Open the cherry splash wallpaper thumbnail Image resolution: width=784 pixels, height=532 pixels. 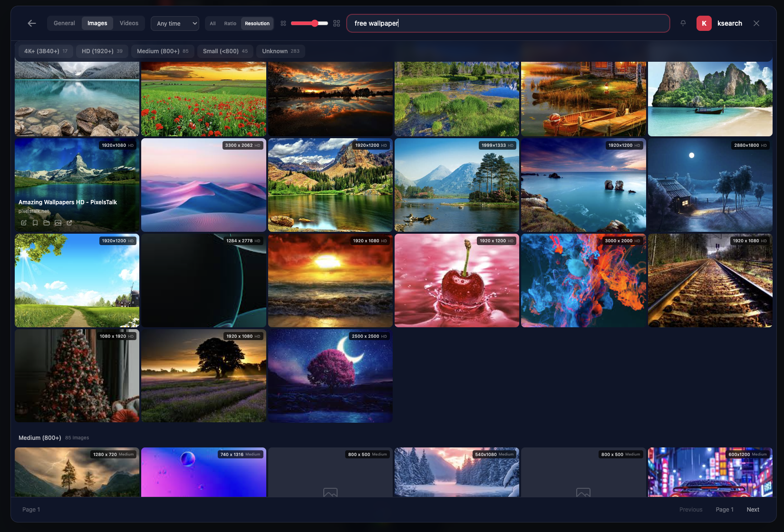point(456,280)
